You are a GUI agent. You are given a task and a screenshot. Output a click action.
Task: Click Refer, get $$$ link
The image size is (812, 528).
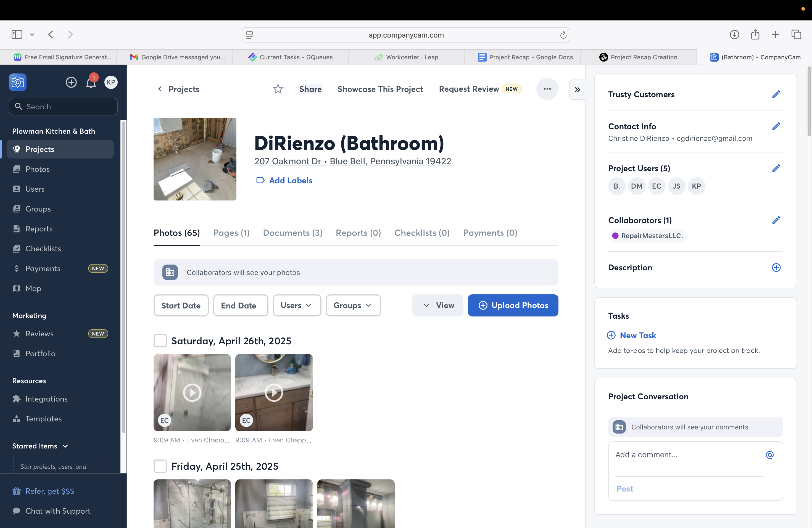[x=43, y=491]
